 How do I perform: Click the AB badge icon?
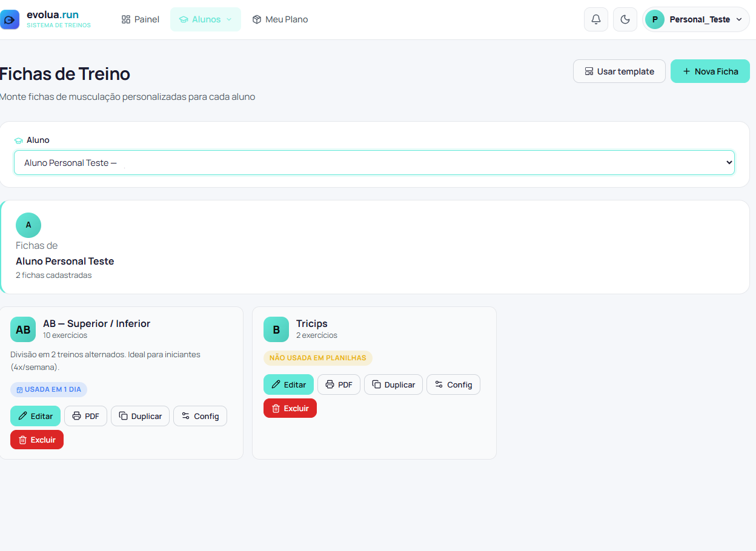[23, 329]
